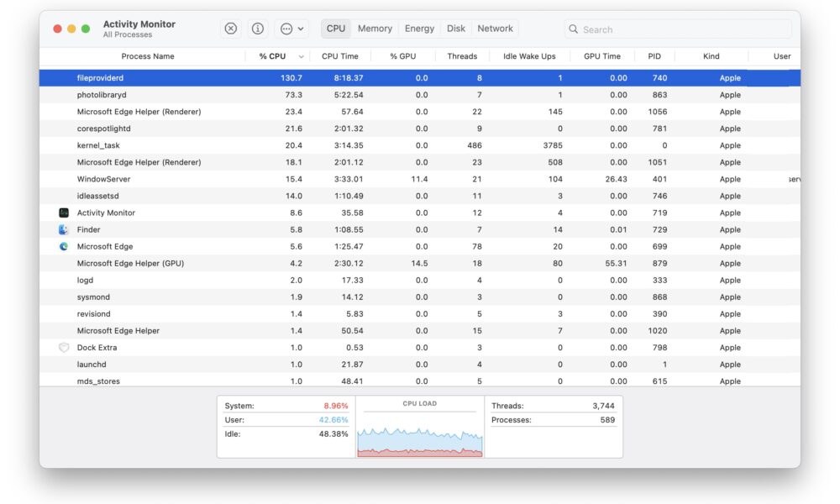This screenshot has width=840, height=504.
Task: Select the Microsoft Edge Helper PID 1020 row
Action: click(419, 330)
